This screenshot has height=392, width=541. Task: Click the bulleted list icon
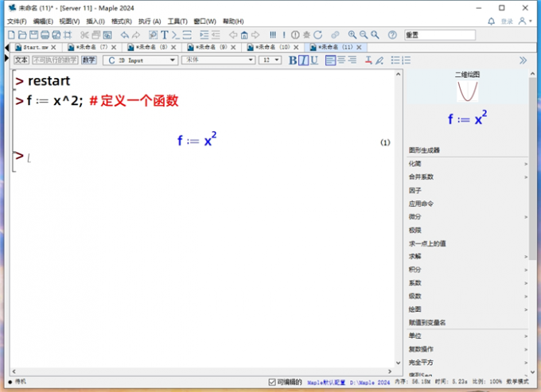coord(395,60)
